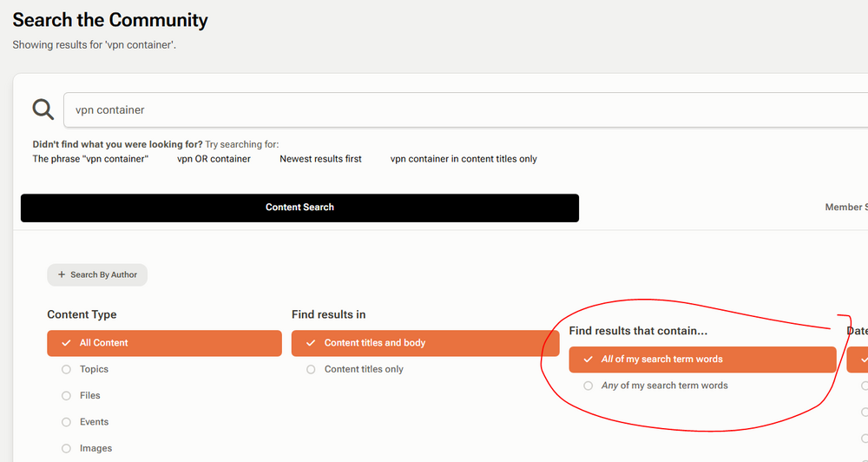Viewport: 868px width, 462px height.
Task: Click the magnifying glass search icon
Action: pos(43,109)
